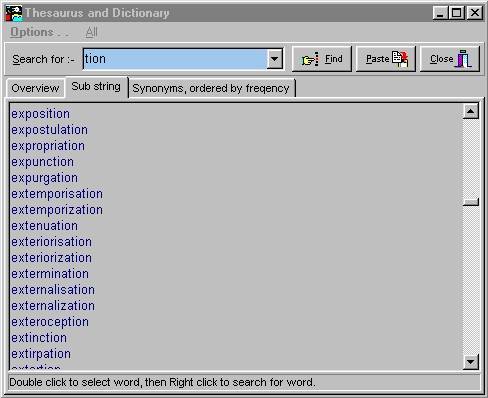Click the vertical scrollbar thumb

471,202
